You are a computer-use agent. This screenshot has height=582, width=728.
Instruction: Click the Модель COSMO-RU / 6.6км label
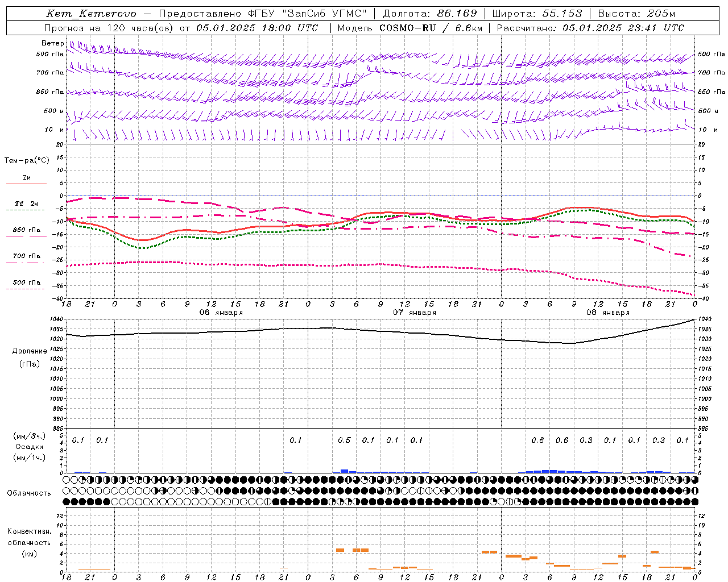click(x=410, y=28)
